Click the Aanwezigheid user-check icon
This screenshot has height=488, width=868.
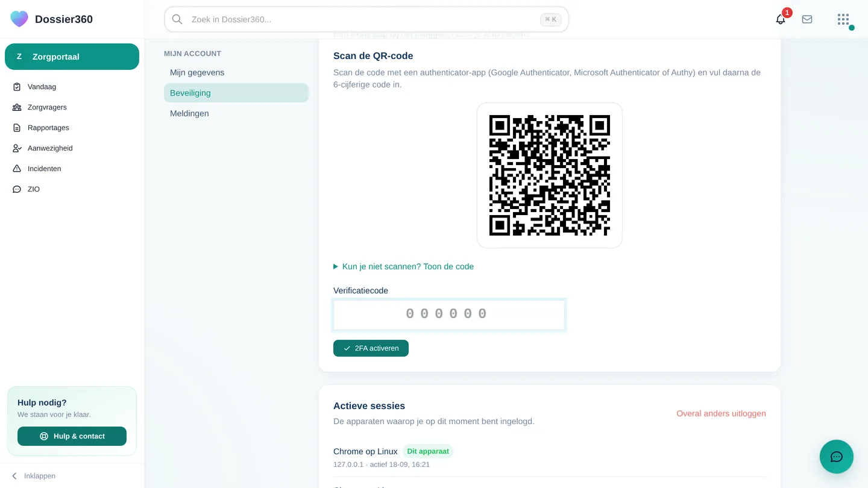click(x=17, y=148)
